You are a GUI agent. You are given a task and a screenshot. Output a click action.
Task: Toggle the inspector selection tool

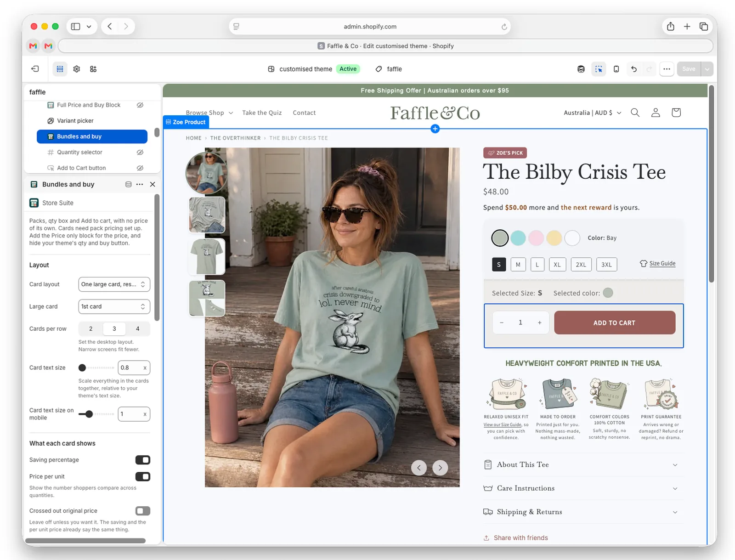click(x=599, y=69)
